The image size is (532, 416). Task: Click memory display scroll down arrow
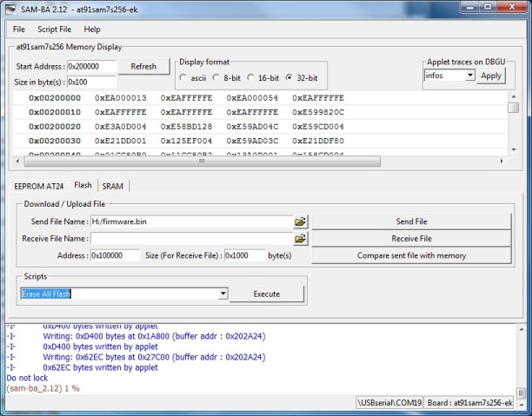click(x=514, y=149)
